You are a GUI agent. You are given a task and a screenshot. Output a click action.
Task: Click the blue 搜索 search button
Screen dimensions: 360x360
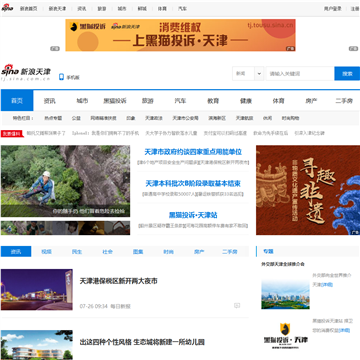pos(347,74)
